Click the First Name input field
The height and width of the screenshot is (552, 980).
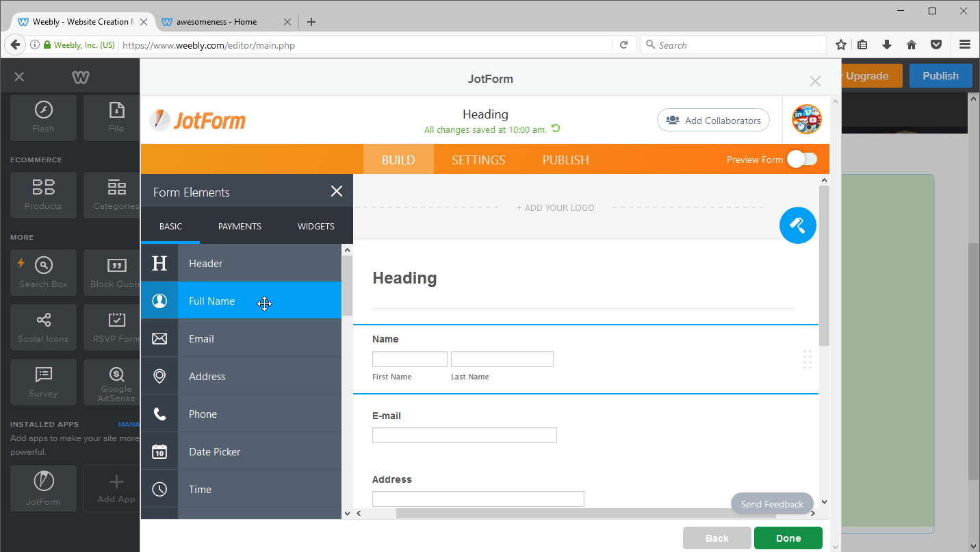pos(409,358)
